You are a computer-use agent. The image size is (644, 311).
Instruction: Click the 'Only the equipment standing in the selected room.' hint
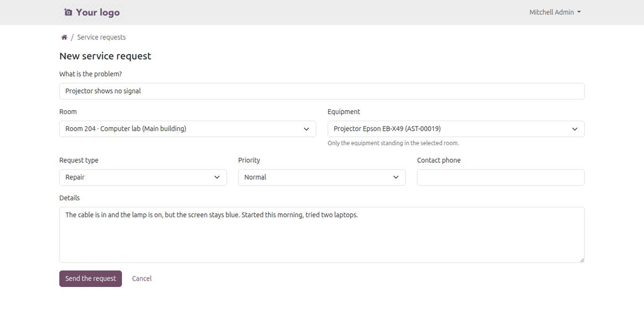[x=393, y=143]
